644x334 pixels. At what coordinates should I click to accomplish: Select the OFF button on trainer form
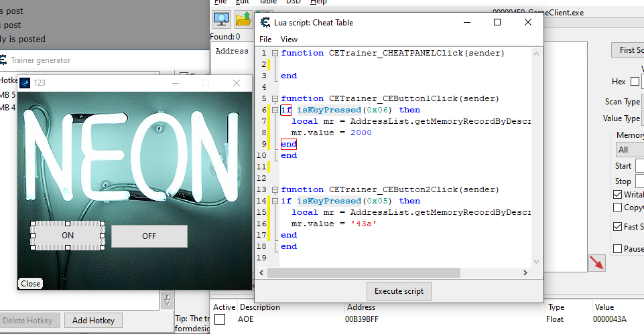[x=149, y=236]
